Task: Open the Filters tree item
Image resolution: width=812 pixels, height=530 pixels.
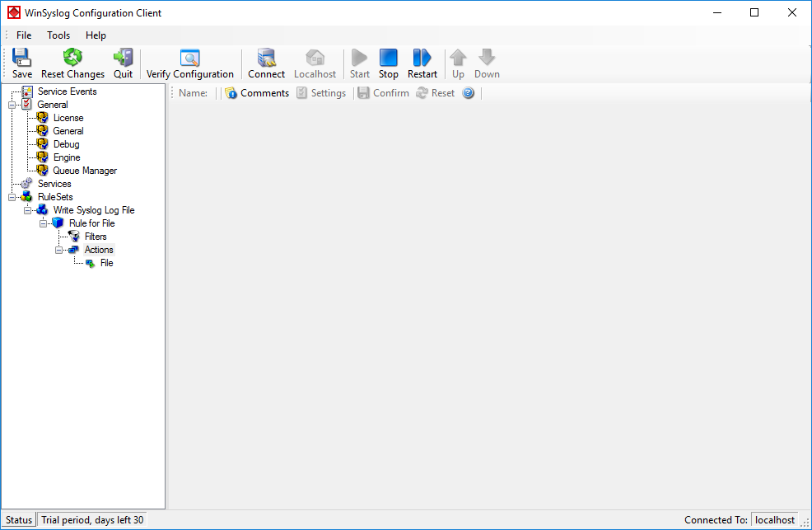Action: pyautogui.click(x=96, y=237)
